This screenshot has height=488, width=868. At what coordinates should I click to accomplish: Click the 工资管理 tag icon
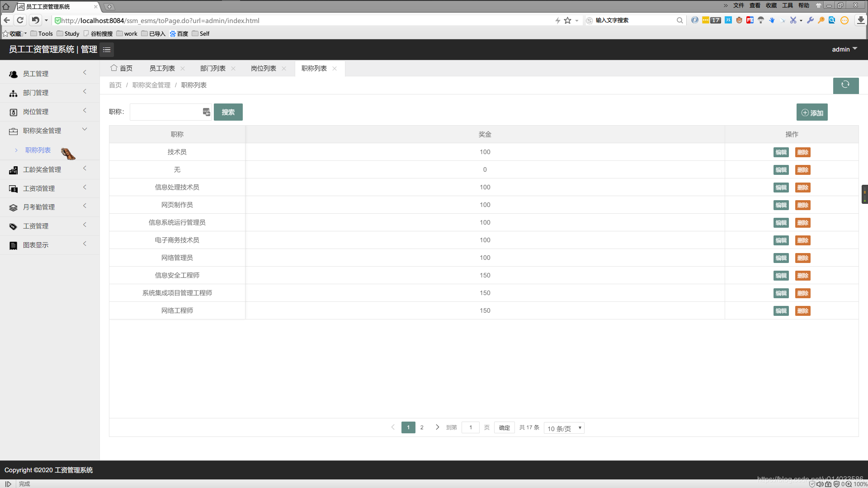click(14, 226)
